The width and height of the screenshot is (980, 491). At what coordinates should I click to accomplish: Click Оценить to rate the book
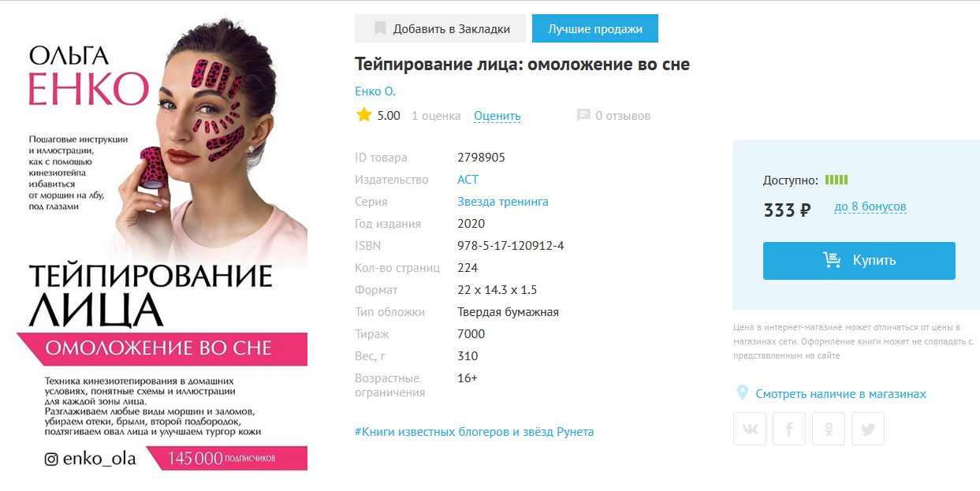point(497,116)
